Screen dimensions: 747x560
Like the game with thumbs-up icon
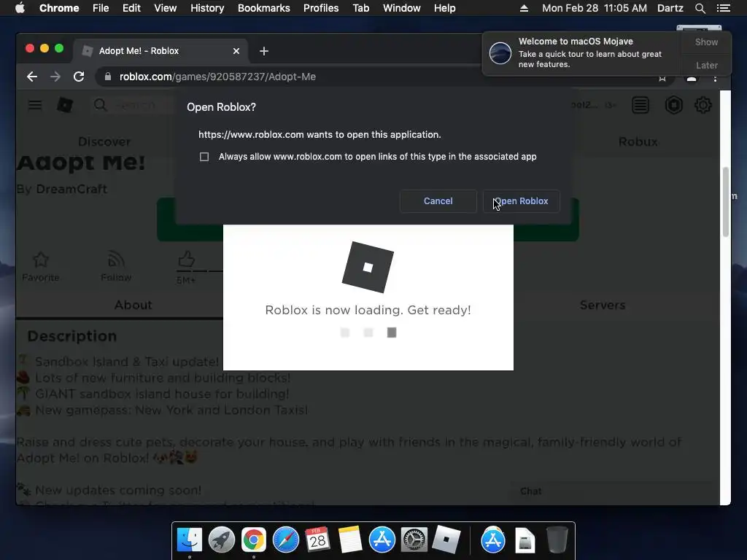coord(186,260)
